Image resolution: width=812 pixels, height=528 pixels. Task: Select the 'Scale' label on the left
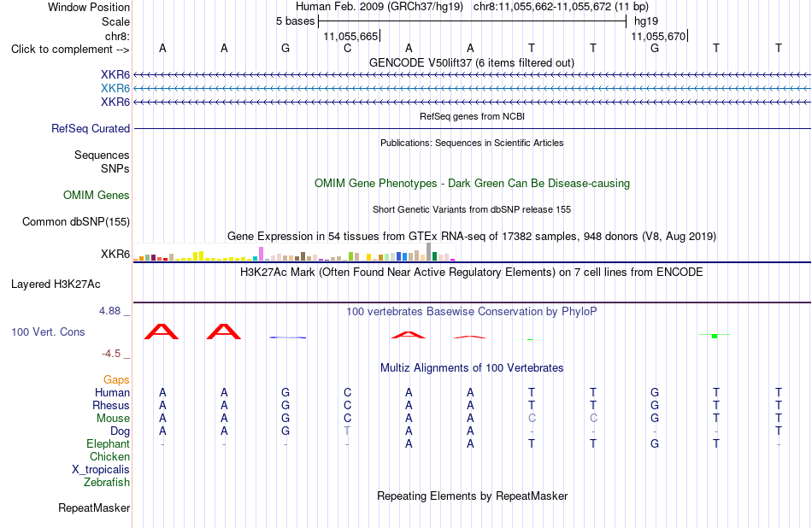click(115, 21)
